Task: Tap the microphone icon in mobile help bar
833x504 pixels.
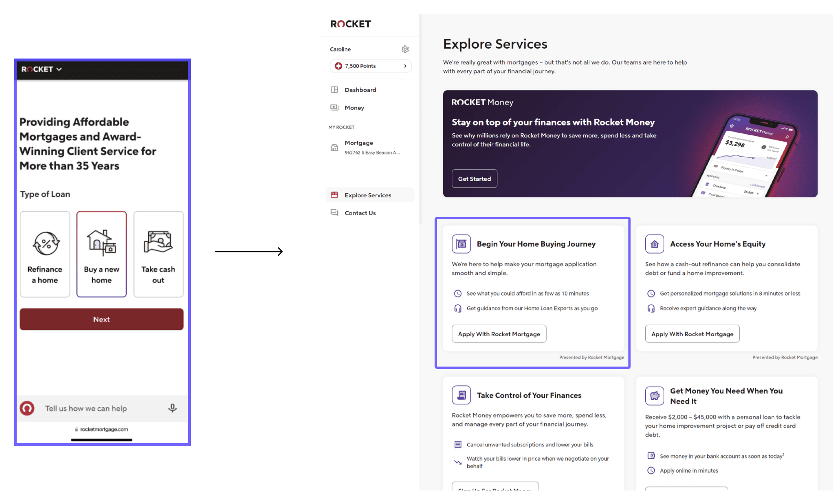Action: 172,408
